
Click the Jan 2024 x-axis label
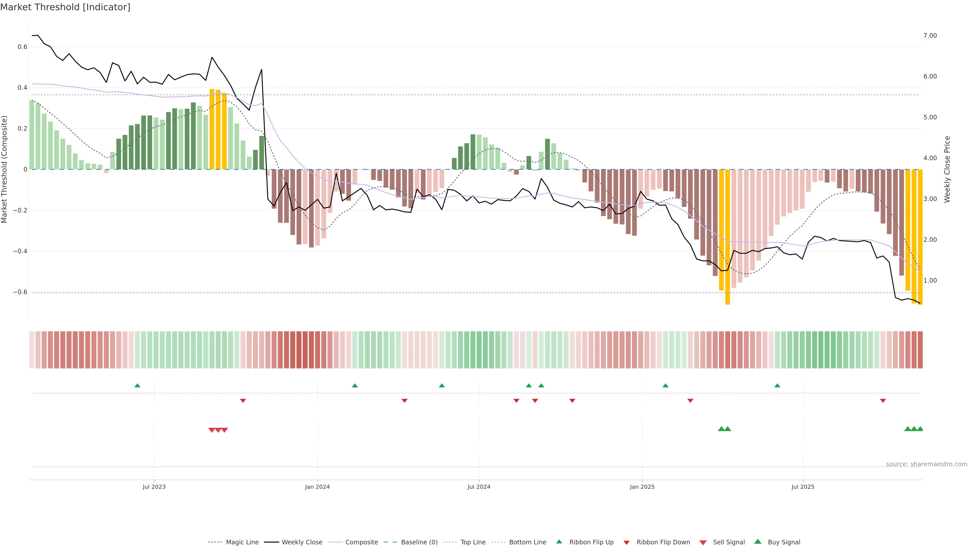pos(317,487)
